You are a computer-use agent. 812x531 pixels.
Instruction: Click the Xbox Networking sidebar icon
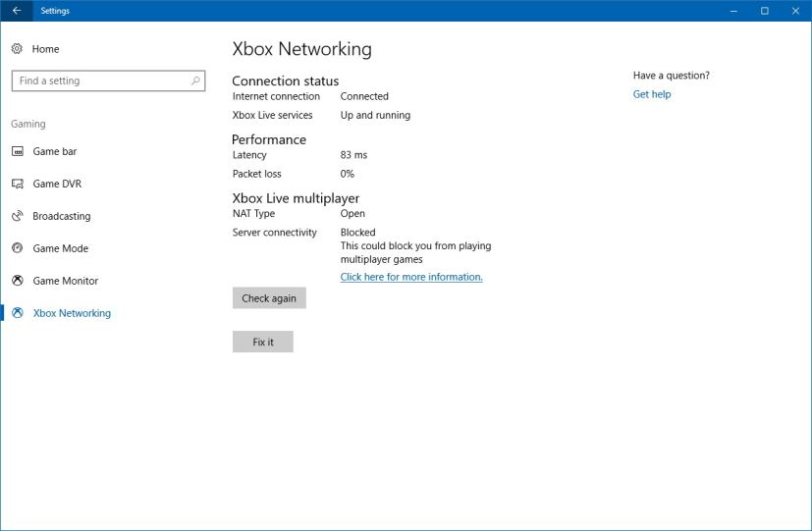18,312
